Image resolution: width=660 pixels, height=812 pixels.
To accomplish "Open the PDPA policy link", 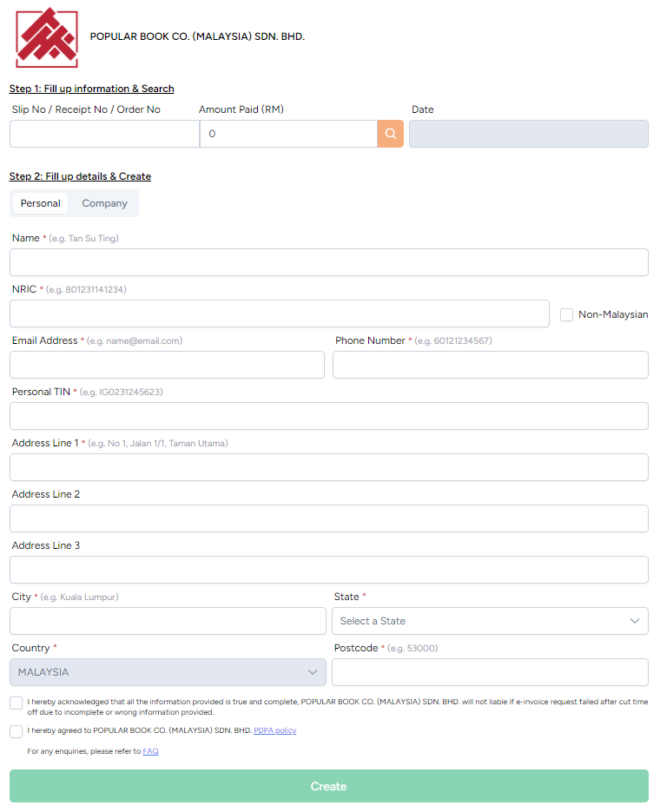I will click(275, 730).
